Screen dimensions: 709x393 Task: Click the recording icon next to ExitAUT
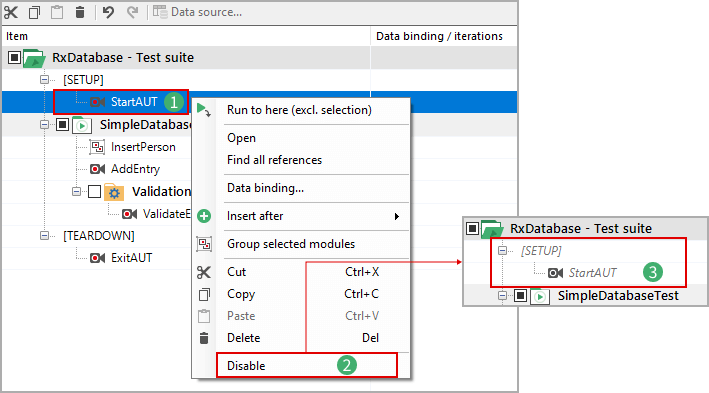click(98, 258)
